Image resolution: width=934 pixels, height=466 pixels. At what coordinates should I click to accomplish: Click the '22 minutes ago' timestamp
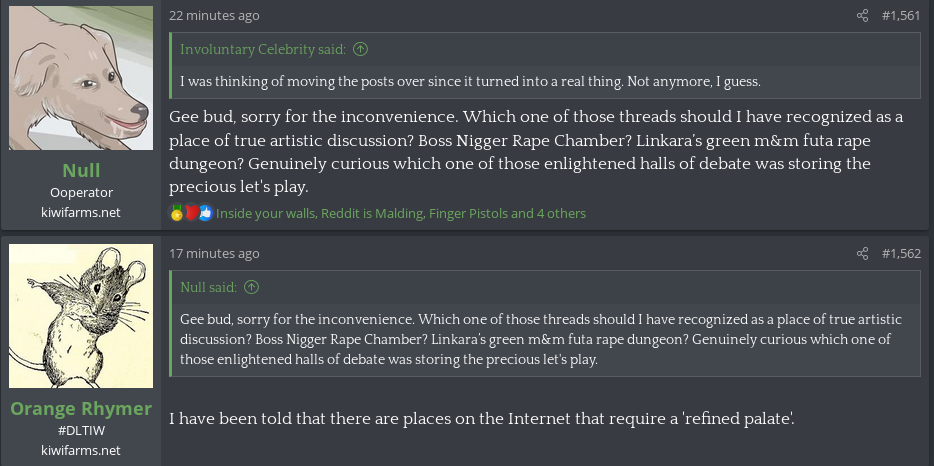214,16
